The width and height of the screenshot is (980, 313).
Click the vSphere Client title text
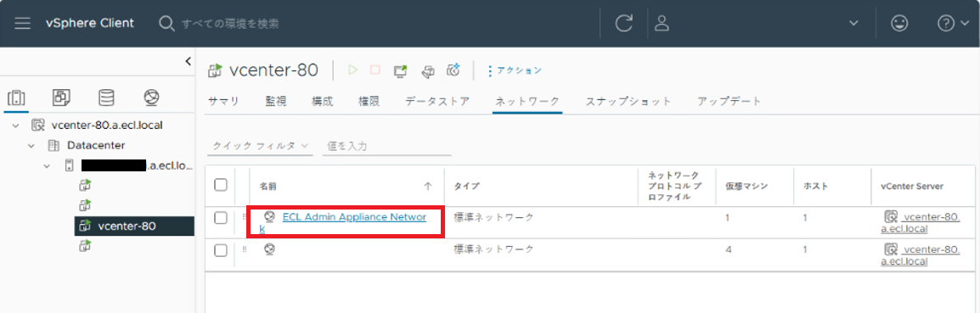(89, 23)
